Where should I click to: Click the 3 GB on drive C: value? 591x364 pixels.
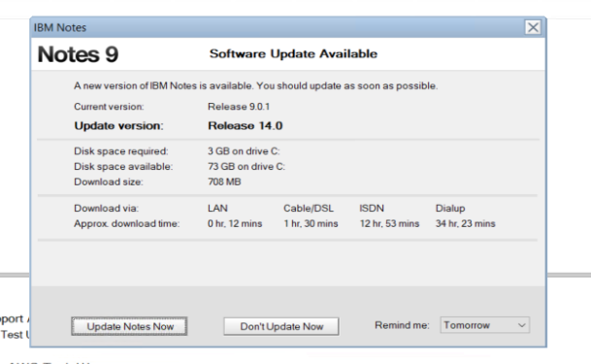tap(244, 151)
